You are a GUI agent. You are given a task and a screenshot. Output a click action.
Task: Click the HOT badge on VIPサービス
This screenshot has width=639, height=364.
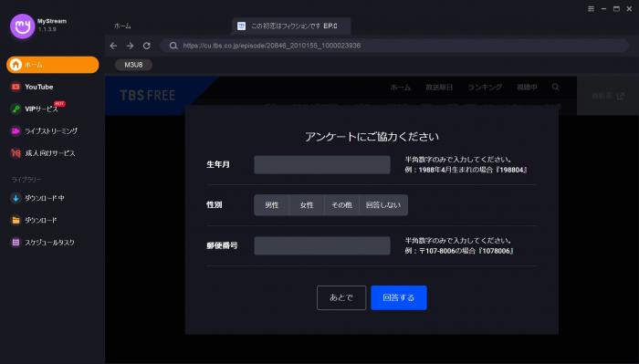point(59,103)
